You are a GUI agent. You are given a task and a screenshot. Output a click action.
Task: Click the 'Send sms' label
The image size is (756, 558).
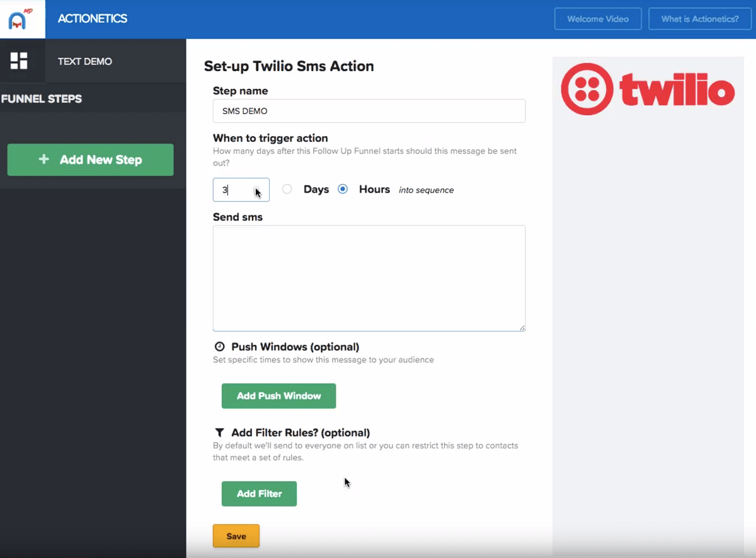(238, 217)
